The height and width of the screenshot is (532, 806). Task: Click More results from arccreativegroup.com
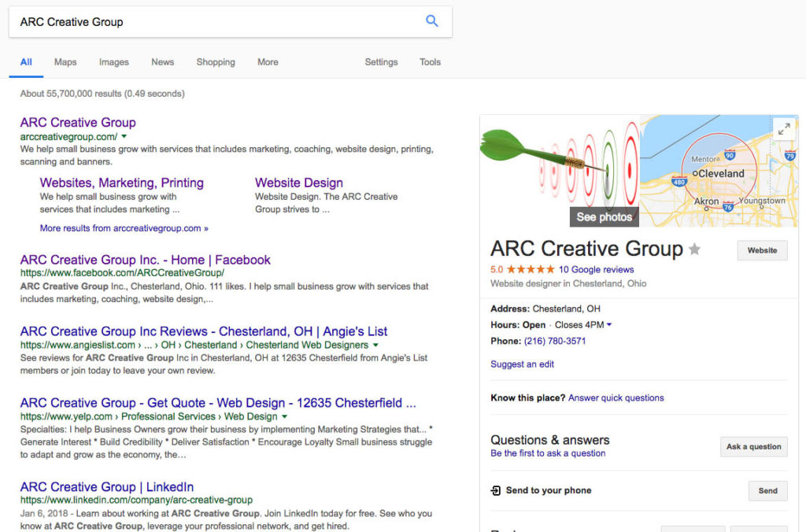124,228
